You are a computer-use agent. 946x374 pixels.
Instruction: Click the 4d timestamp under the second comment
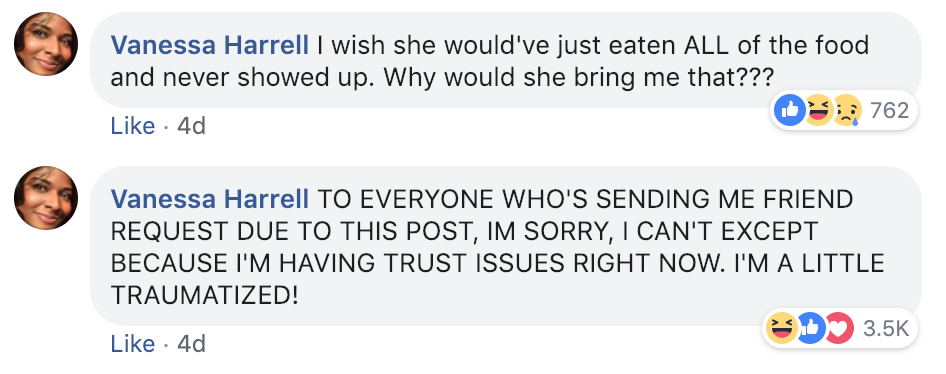coord(192,344)
